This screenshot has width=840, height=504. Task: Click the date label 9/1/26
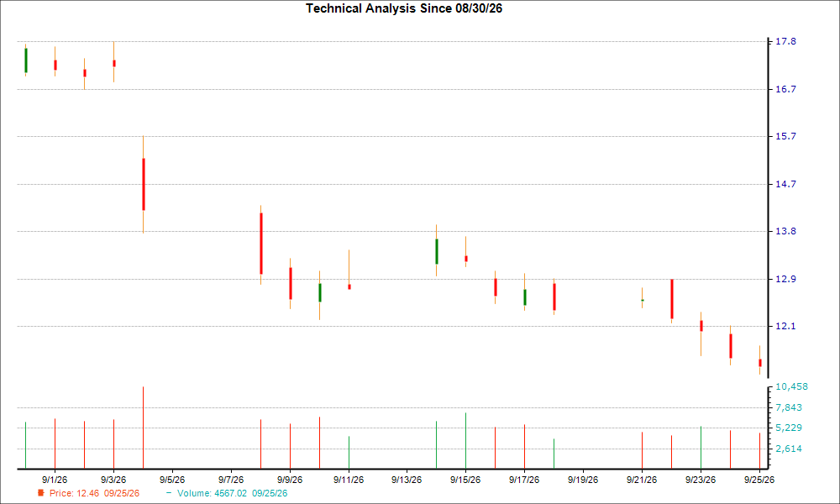point(55,480)
